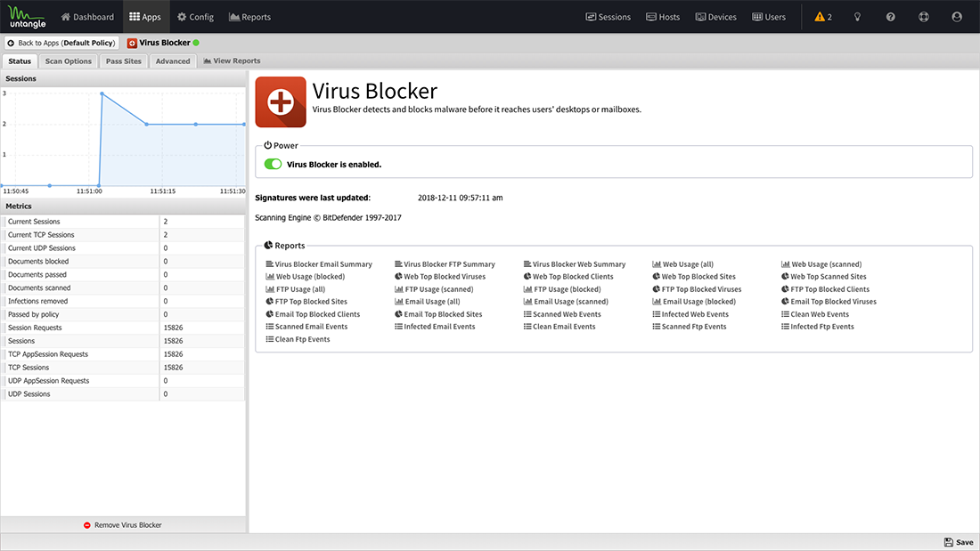
Task: Open Email Usage (blocked) report
Action: click(x=694, y=302)
